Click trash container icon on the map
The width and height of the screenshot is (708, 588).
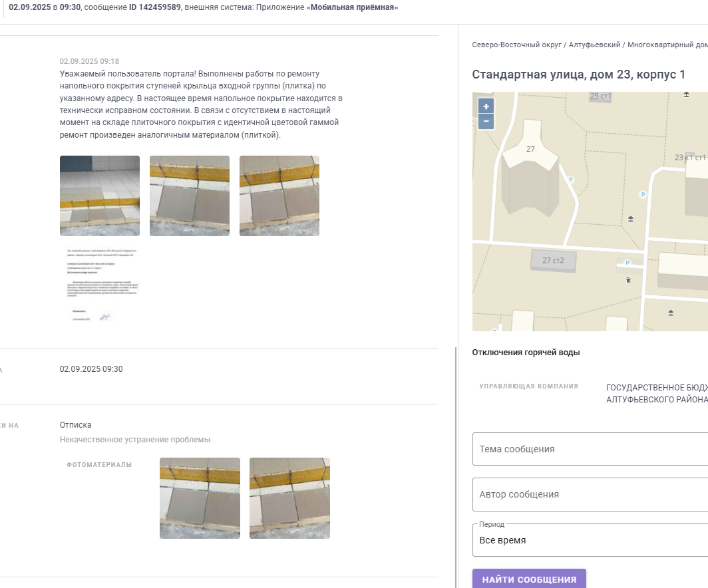(628, 280)
